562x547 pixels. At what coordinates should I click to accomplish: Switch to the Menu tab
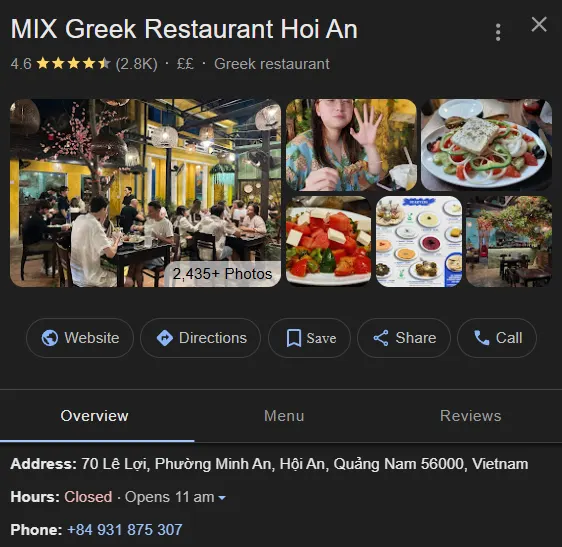(284, 416)
